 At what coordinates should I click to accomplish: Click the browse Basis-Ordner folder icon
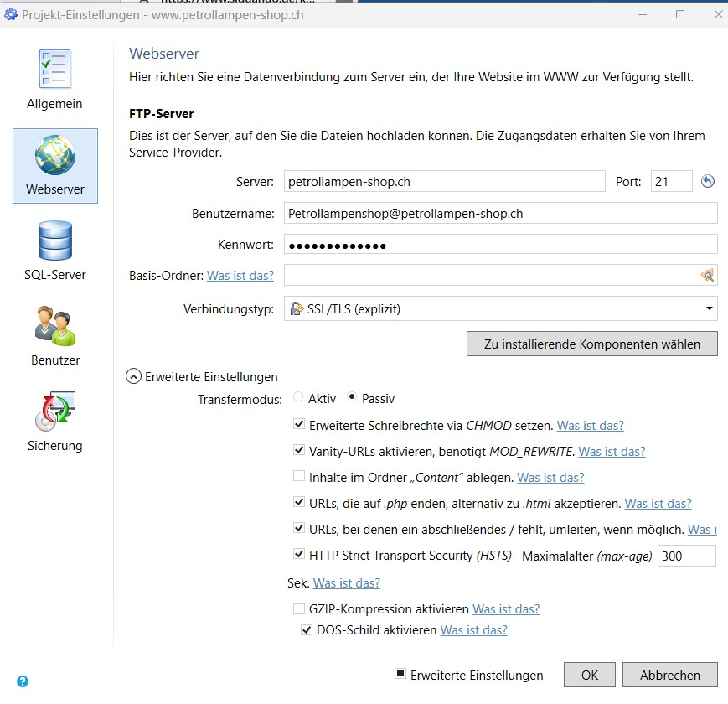[708, 275]
